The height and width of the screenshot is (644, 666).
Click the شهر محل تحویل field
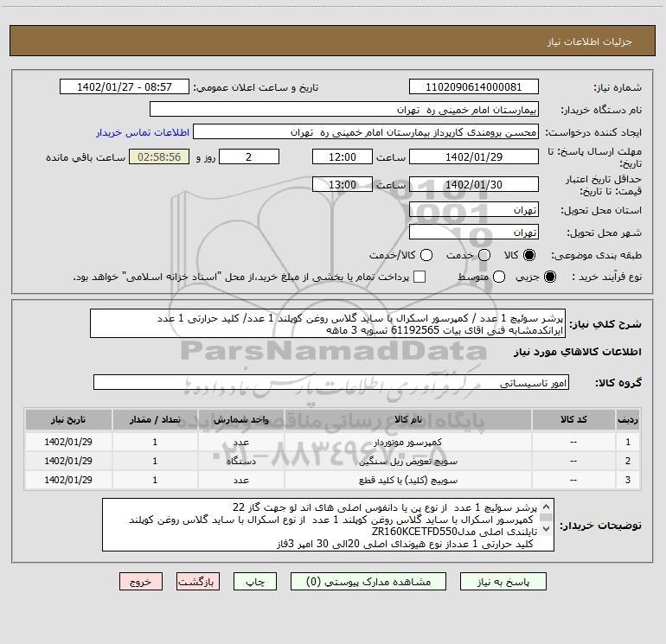(x=474, y=233)
